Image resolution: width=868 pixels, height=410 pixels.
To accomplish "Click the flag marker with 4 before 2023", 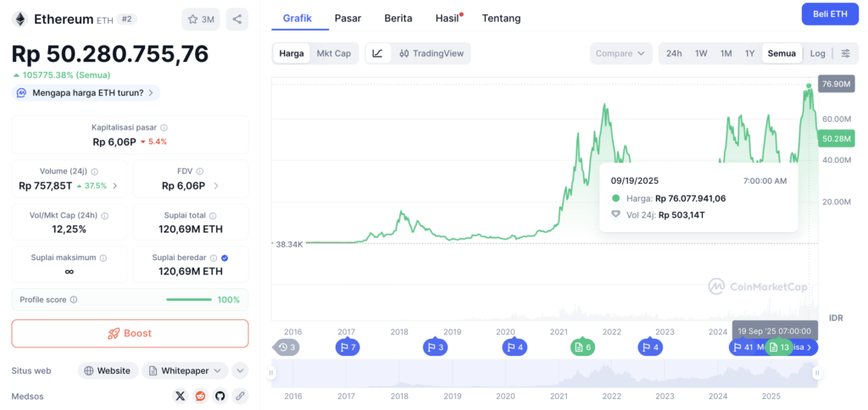I will 650,347.
